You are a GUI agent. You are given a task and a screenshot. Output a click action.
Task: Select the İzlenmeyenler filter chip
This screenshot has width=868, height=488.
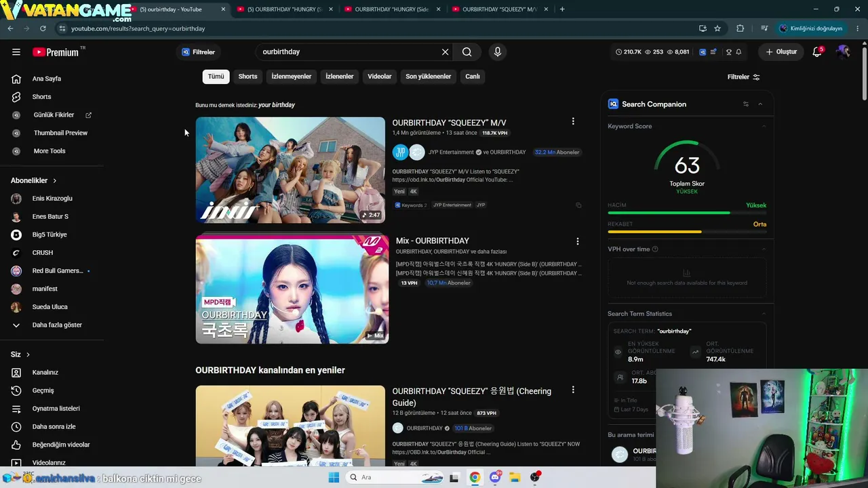[x=292, y=77]
